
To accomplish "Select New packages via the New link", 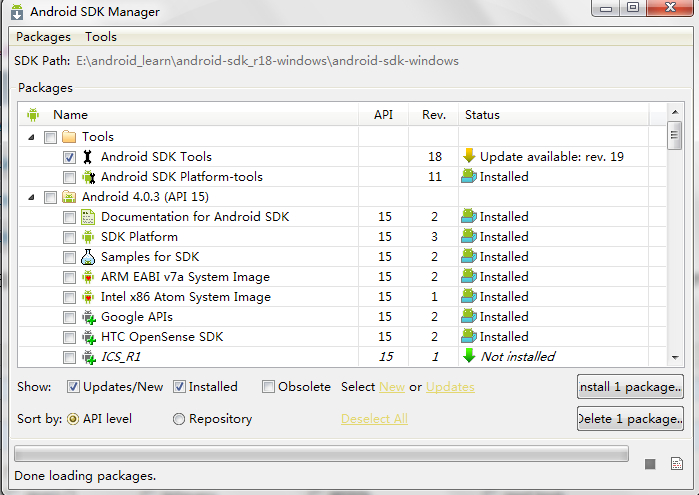I will [392, 387].
